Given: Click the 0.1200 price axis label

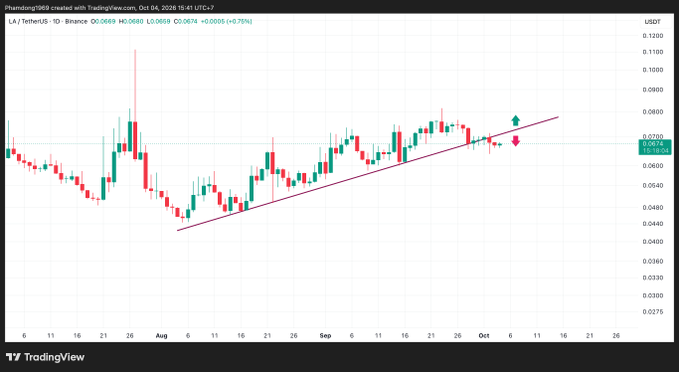Looking at the screenshot, I should pos(653,36).
